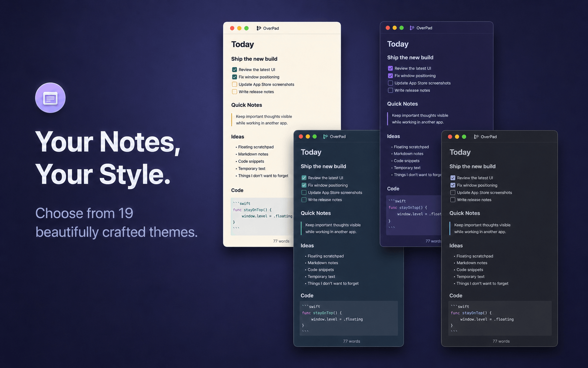Click the '77 words' counter in teal window
The width and height of the screenshot is (588, 368).
[x=351, y=341]
